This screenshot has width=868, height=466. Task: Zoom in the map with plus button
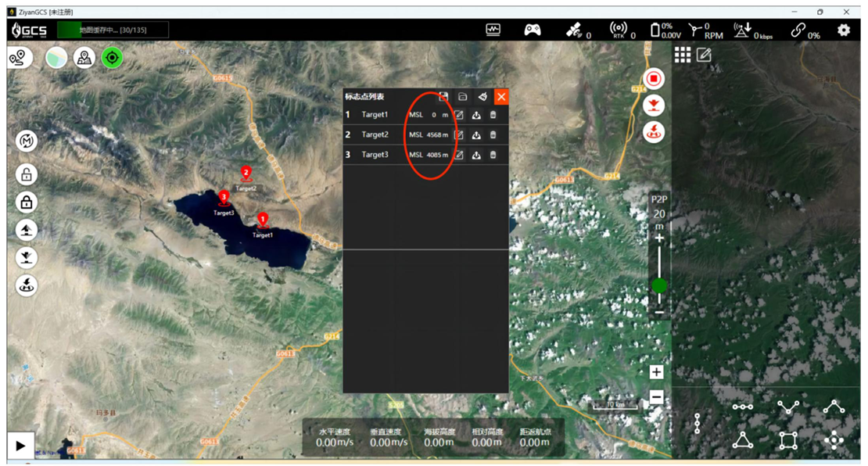coord(657,373)
